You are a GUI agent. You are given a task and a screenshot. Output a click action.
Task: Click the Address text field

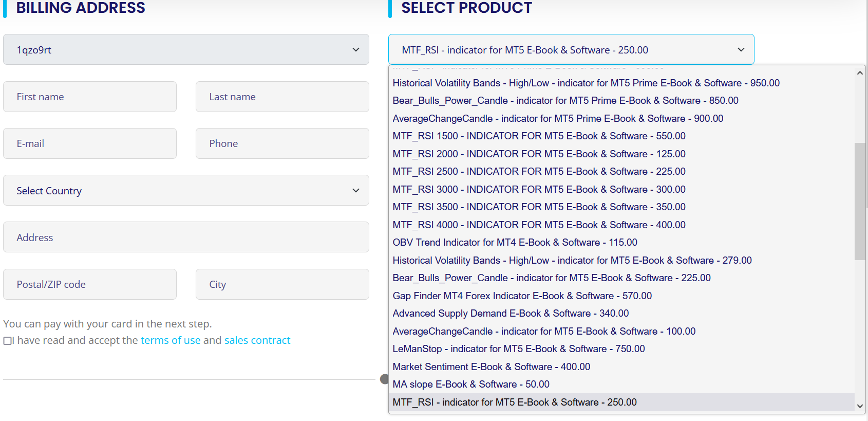pos(186,237)
